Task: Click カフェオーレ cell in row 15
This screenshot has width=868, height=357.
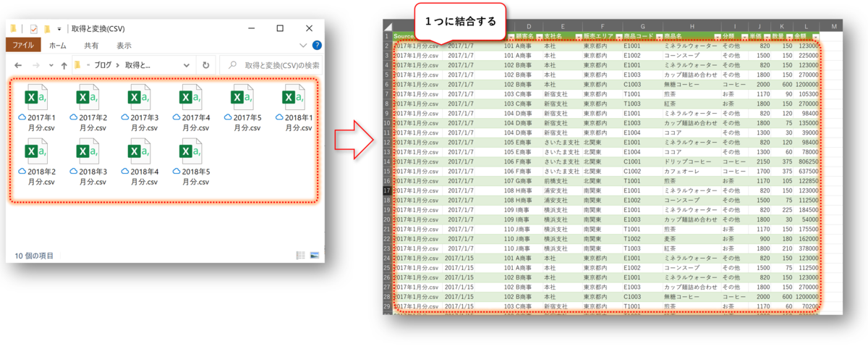Action: (693, 171)
